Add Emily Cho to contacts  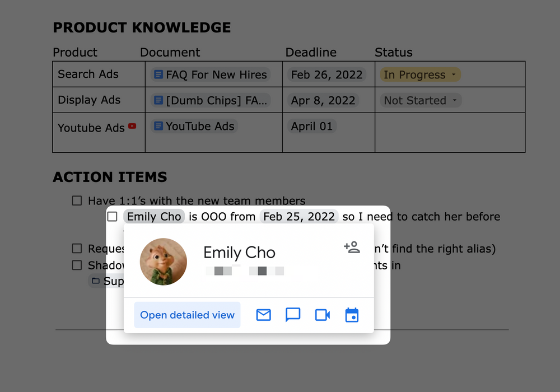point(352,246)
